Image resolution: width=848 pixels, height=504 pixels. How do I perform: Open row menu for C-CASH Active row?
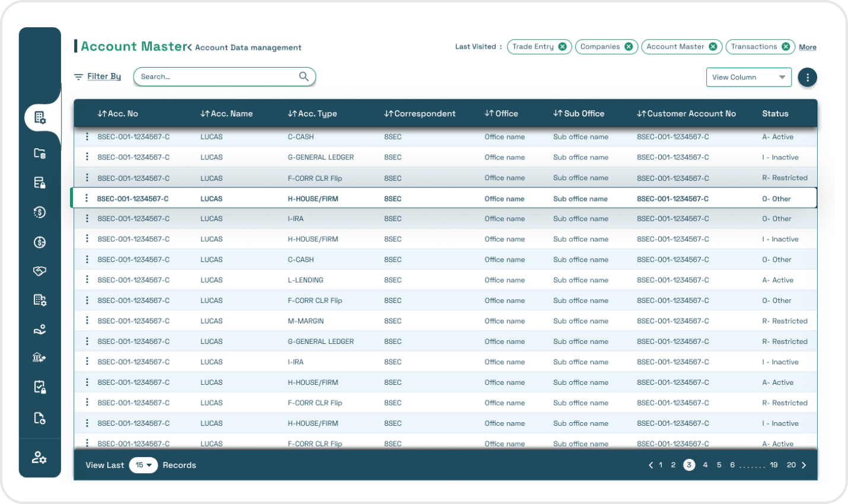87,137
